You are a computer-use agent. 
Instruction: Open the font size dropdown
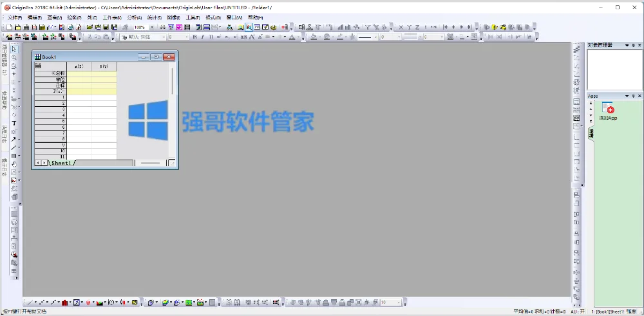point(187,37)
